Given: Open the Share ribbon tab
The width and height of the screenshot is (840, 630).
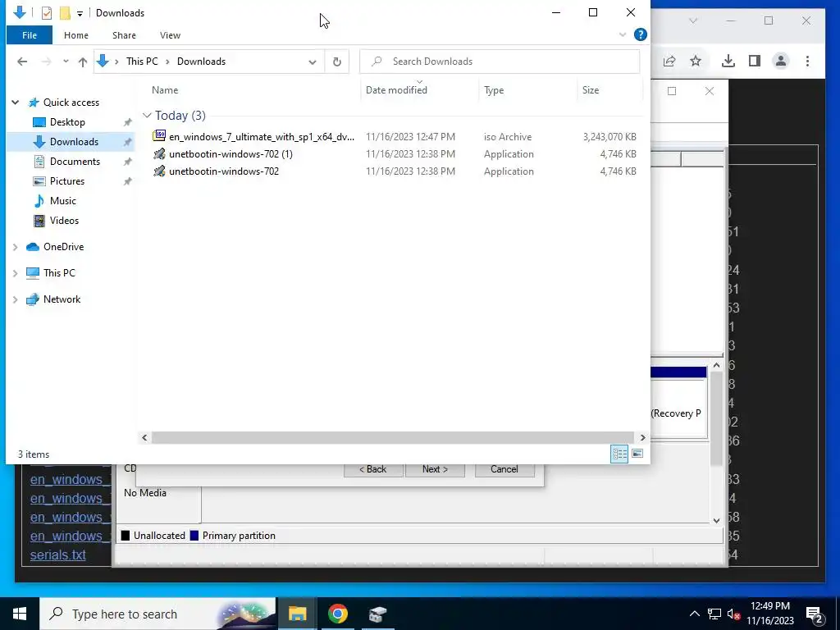Looking at the screenshot, I should (x=124, y=35).
